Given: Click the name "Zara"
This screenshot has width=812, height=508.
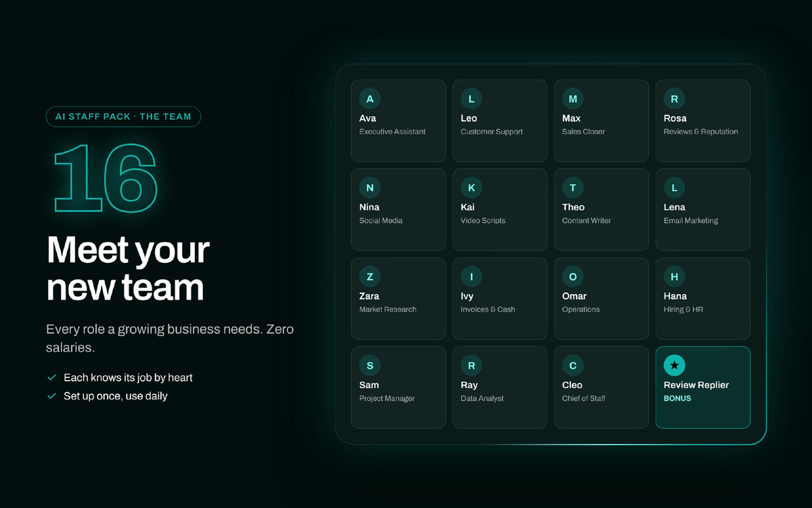Looking at the screenshot, I should tap(369, 296).
